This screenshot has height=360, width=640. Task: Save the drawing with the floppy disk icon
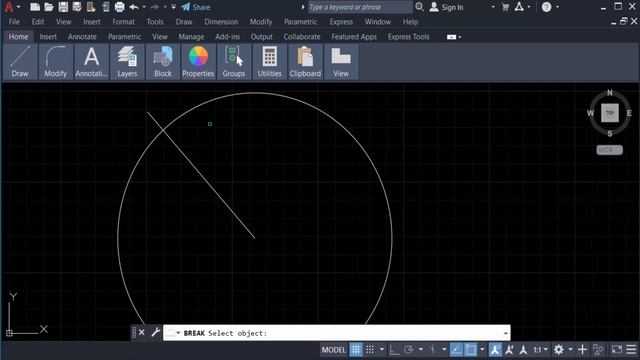click(63, 7)
